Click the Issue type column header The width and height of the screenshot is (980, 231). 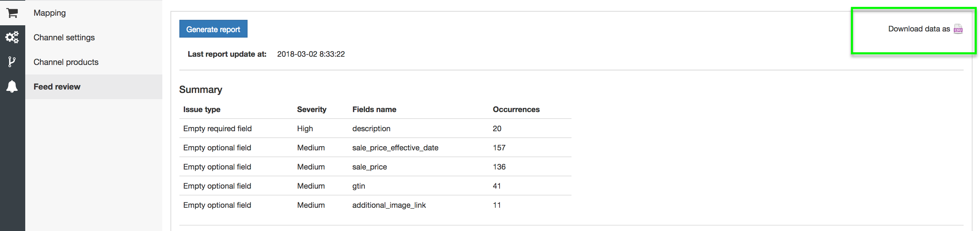coord(202,109)
